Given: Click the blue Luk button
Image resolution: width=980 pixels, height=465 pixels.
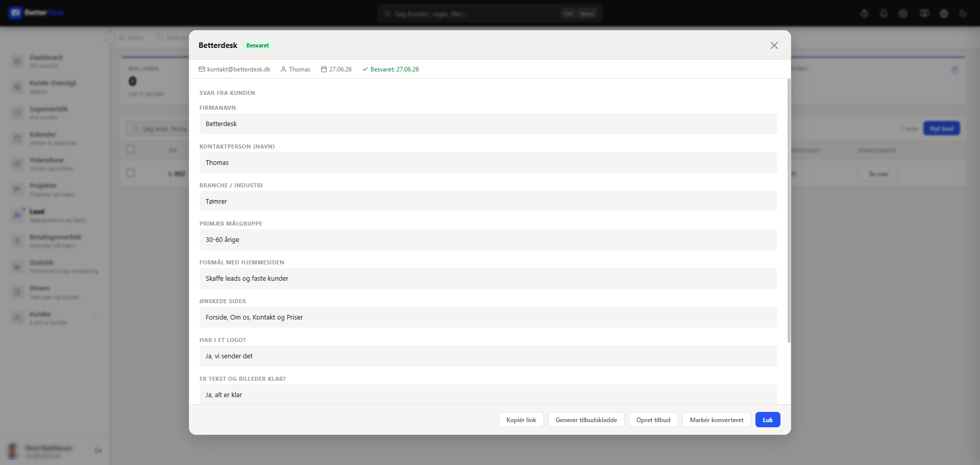Looking at the screenshot, I should (768, 420).
